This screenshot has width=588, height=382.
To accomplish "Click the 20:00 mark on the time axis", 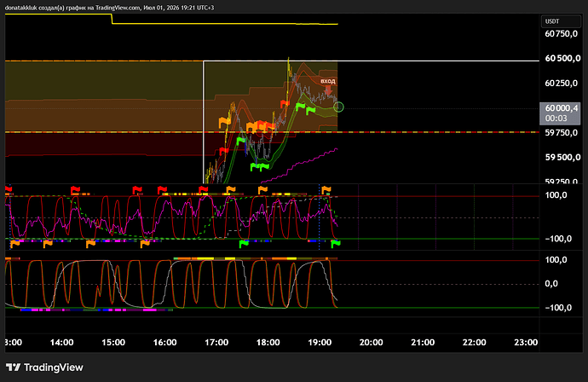I will (x=372, y=342).
